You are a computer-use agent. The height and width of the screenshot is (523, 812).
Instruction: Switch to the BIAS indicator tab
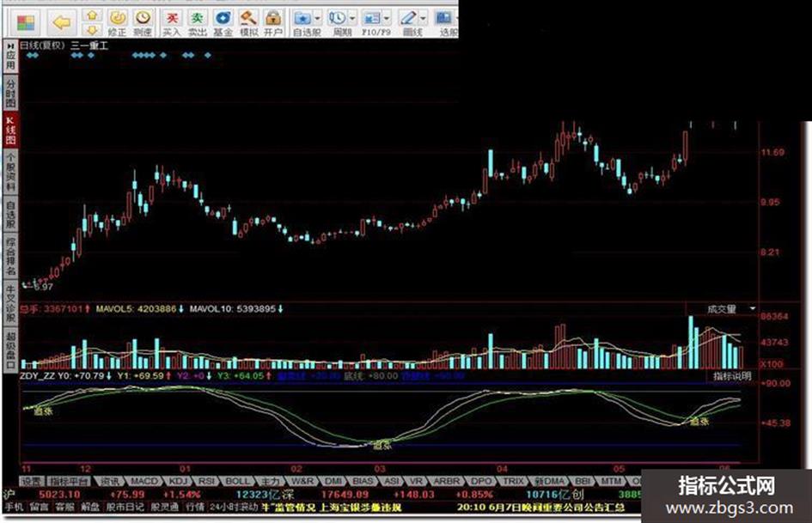(363, 482)
